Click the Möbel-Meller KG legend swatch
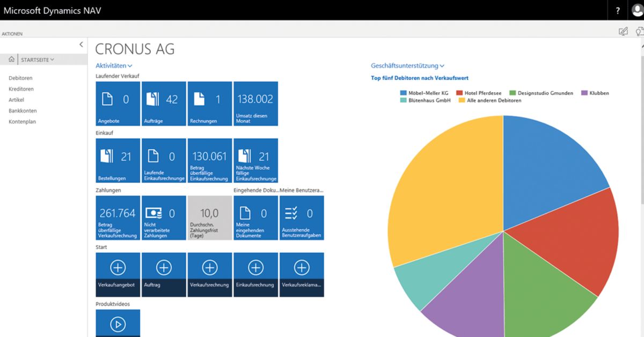This screenshot has width=644, height=337. (x=403, y=93)
